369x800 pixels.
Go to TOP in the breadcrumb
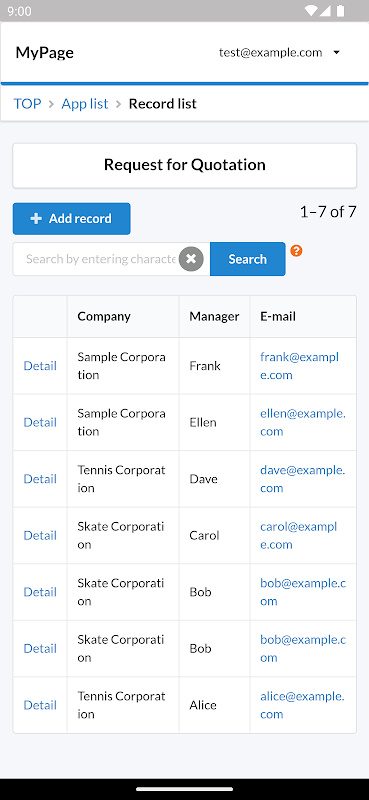pos(27,104)
